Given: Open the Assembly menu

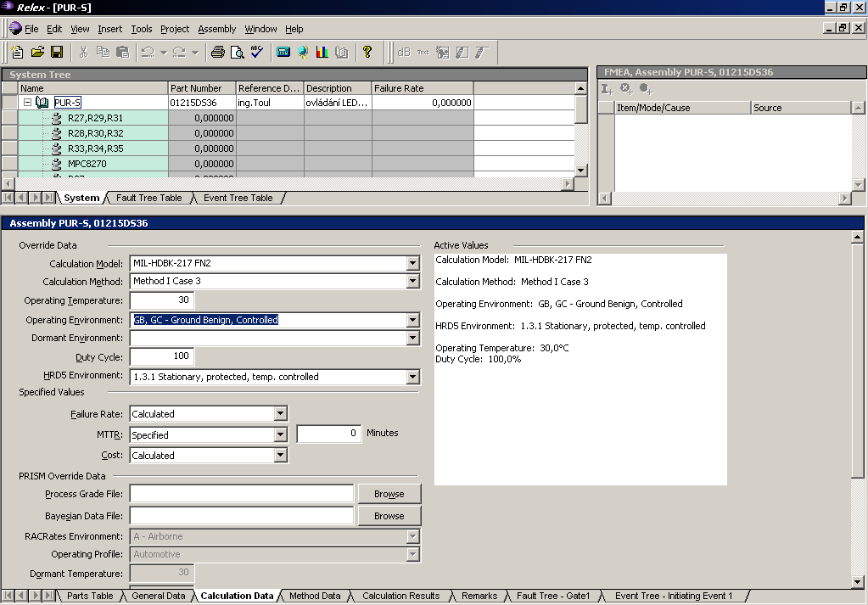Looking at the screenshot, I should point(216,29).
